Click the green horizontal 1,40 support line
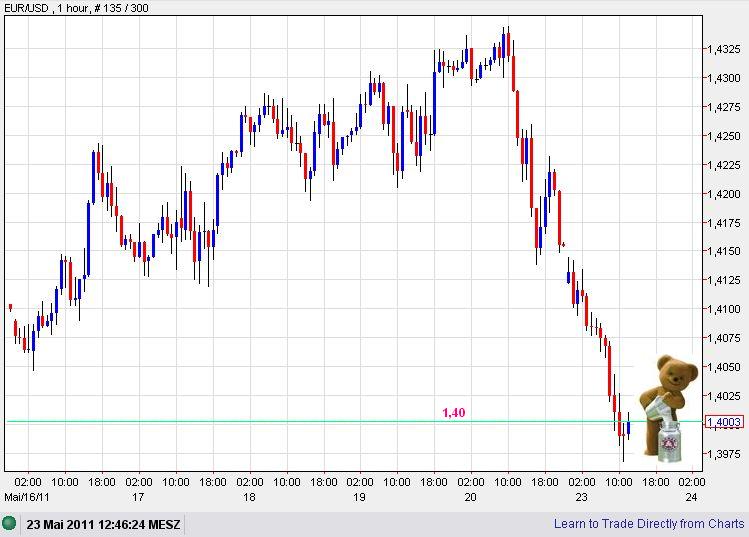This screenshot has width=749, height=537. pyautogui.click(x=353, y=421)
